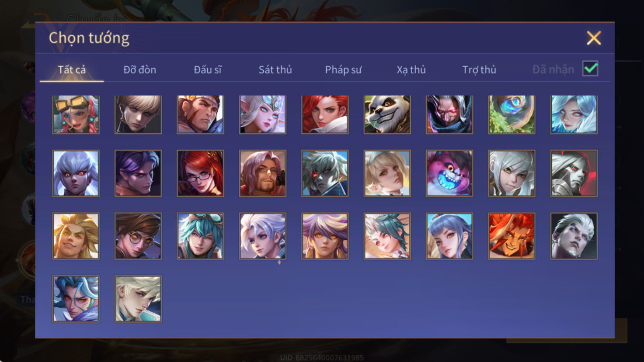Choose the green forest orb hero

point(512,114)
